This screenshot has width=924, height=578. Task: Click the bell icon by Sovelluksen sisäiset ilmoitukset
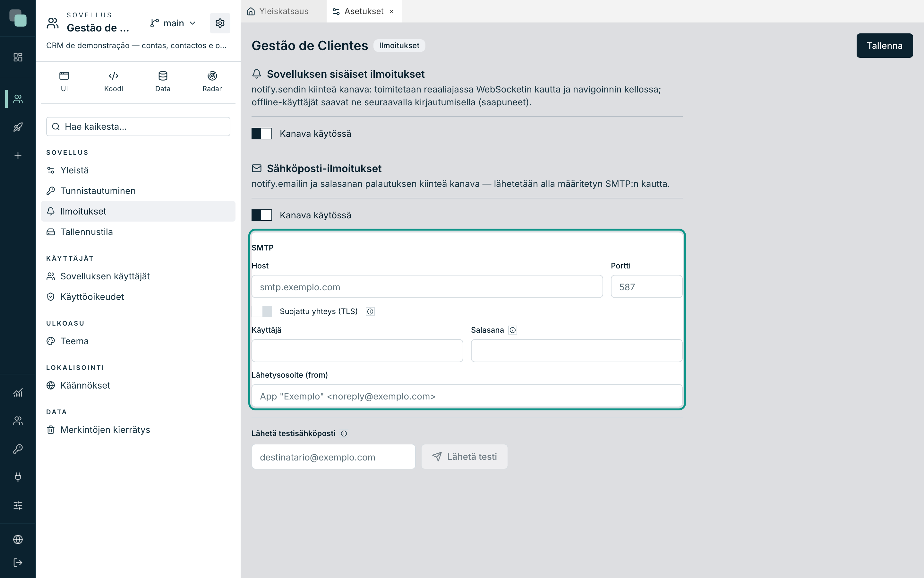click(x=257, y=74)
